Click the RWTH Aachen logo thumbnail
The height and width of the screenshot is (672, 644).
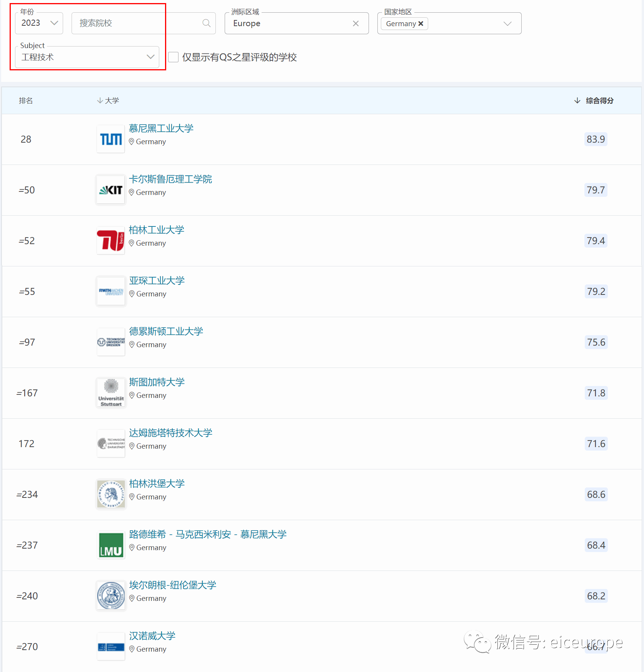(111, 291)
